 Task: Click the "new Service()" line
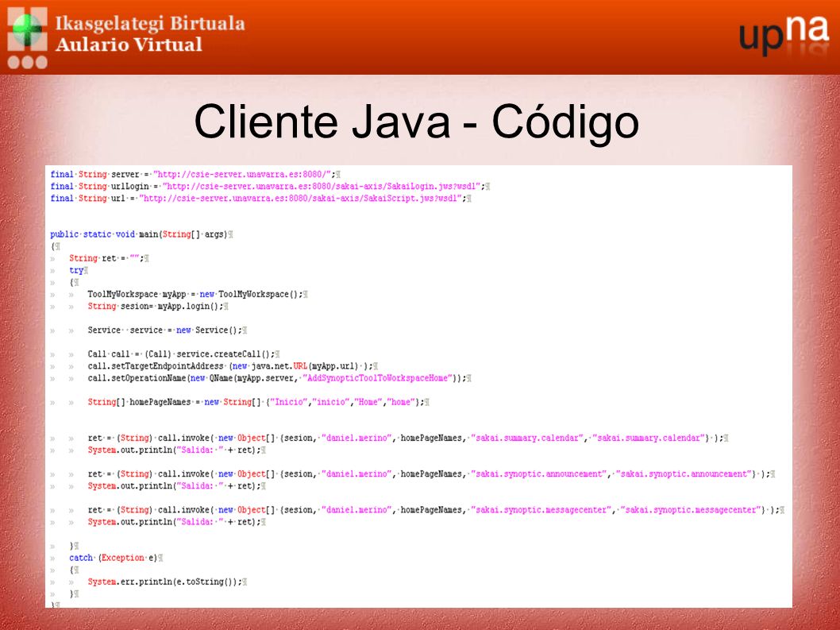[x=168, y=330]
